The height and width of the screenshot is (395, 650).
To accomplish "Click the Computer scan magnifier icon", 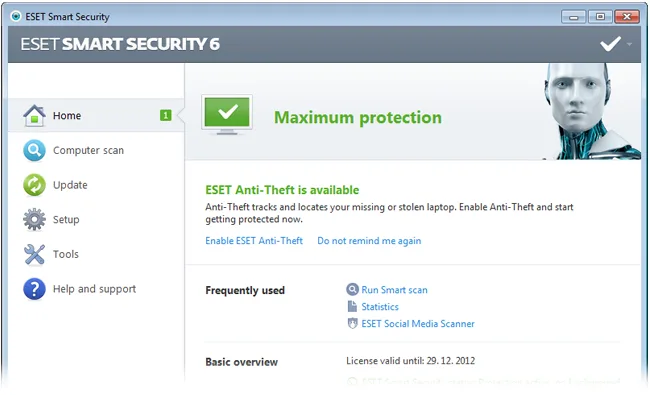I will point(34,150).
